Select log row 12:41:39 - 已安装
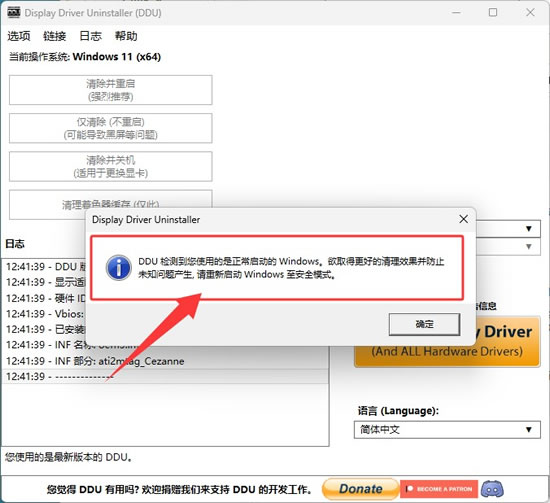Viewport: 550px width, 503px height. pos(45,329)
